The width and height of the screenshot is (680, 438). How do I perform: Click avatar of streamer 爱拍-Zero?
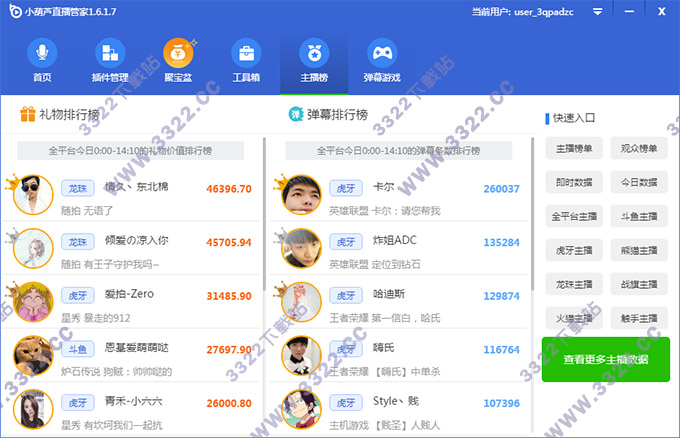tap(32, 301)
